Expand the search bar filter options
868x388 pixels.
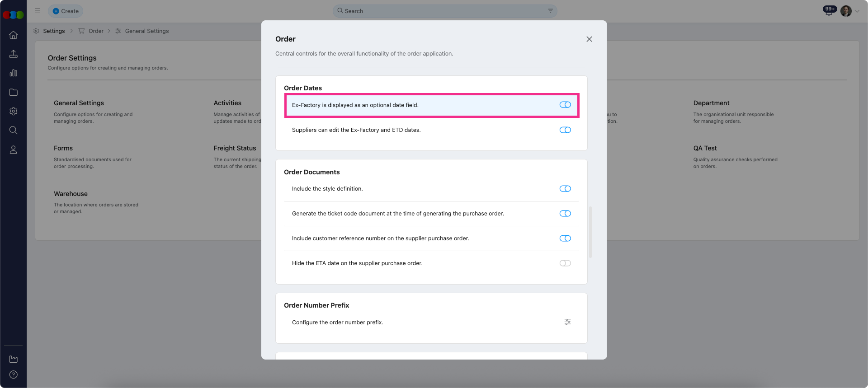point(550,10)
